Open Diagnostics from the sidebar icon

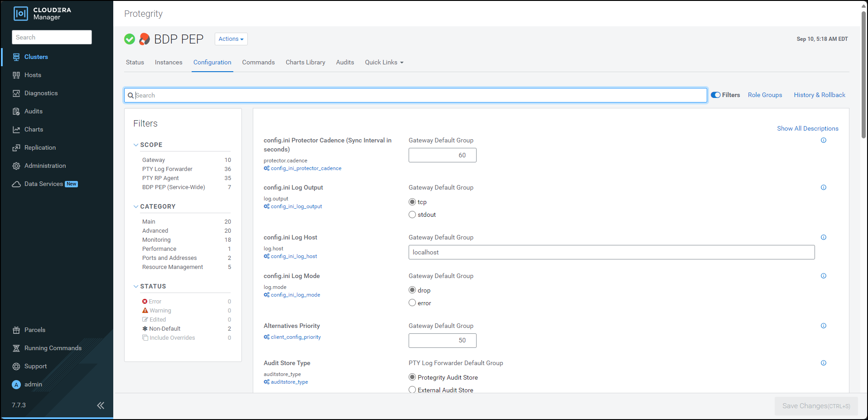click(x=16, y=93)
